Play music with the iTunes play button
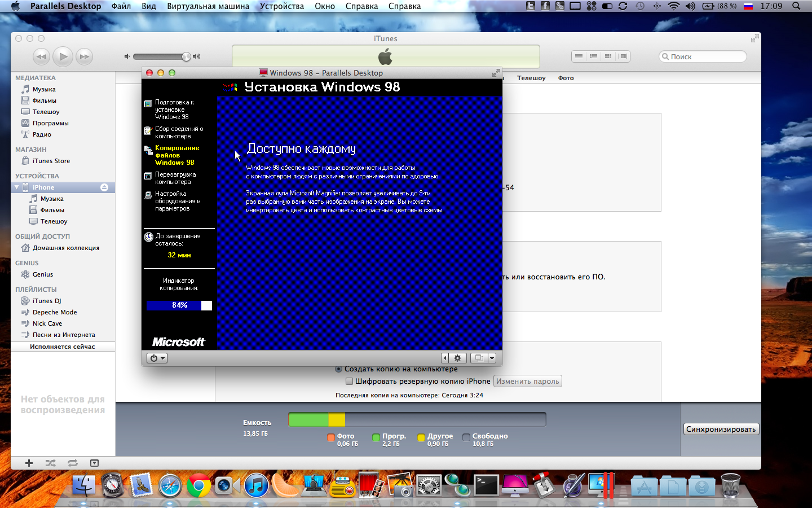This screenshot has height=508, width=812. pos(63,56)
